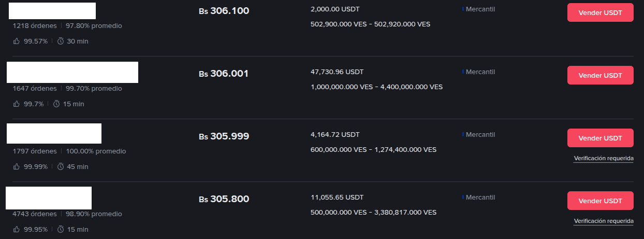
Task: Open Verificación requerida link under Bs 305.999 offer
Action: click(x=603, y=158)
